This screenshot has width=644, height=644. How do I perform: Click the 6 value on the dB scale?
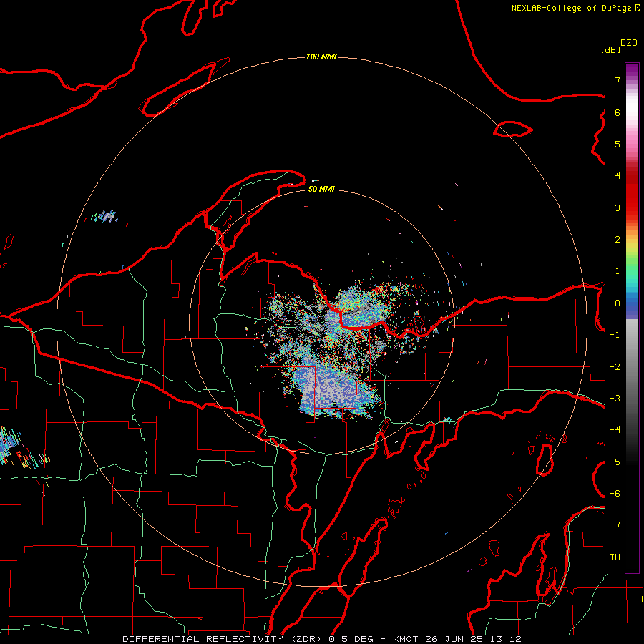(618, 112)
